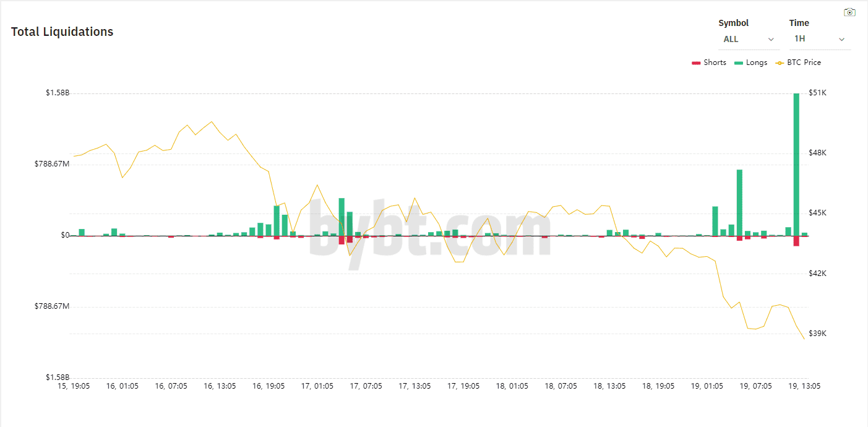The height and width of the screenshot is (427, 868).
Task: Click the '17, 01:05' time axis label
Action: tap(317, 386)
